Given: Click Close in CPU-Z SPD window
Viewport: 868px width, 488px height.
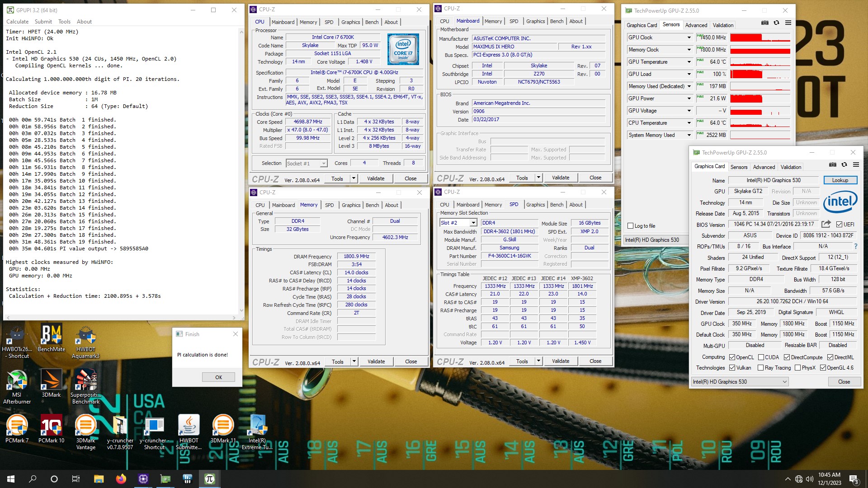Looking at the screenshot, I should [x=595, y=361].
